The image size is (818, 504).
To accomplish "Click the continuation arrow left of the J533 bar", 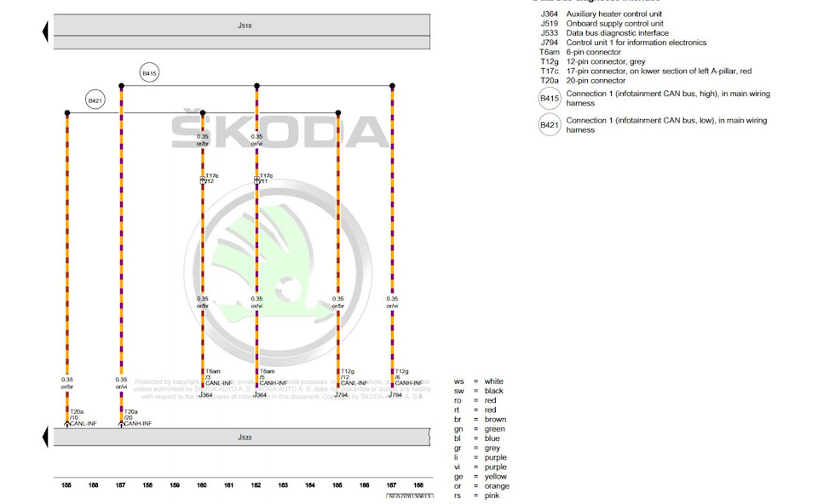I will click(45, 438).
